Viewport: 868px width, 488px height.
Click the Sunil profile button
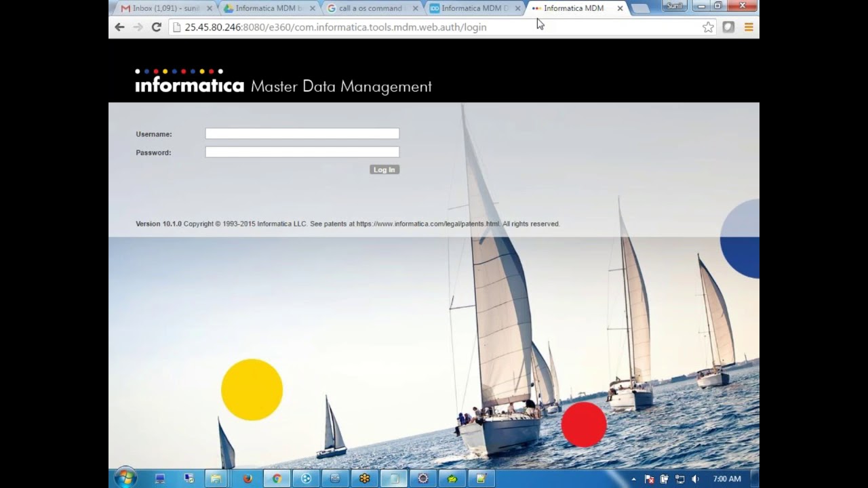click(x=675, y=5)
